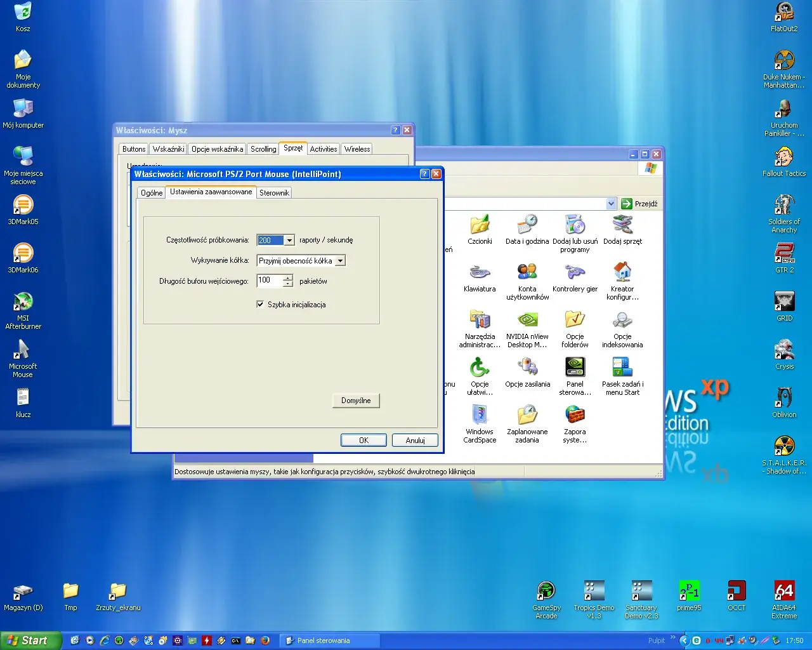Confirm mouse settings with OK
The height and width of the screenshot is (650, 812).
pos(363,440)
